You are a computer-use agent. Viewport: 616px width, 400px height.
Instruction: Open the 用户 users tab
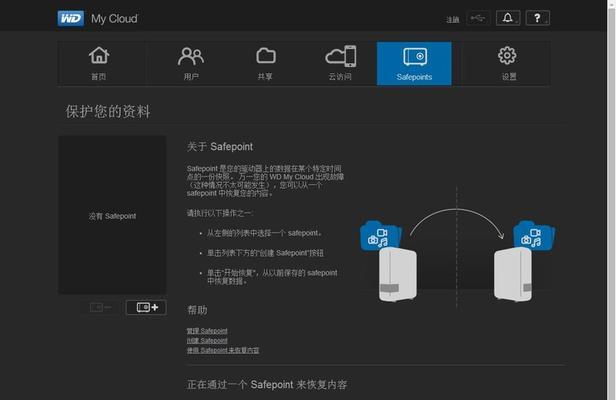point(191,64)
